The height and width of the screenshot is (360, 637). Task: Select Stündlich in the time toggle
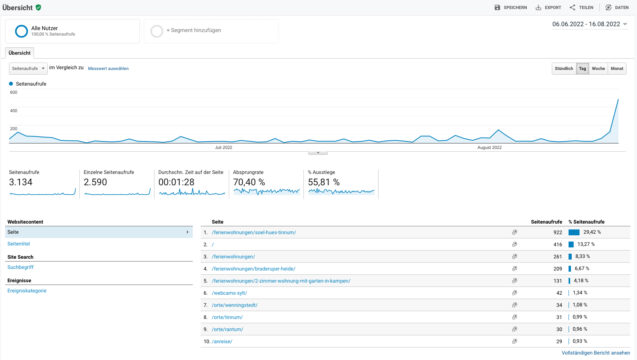[564, 69]
